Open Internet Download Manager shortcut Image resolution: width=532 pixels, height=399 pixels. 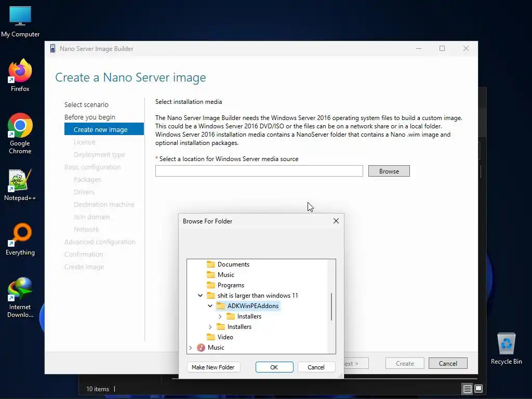pos(20,298)
